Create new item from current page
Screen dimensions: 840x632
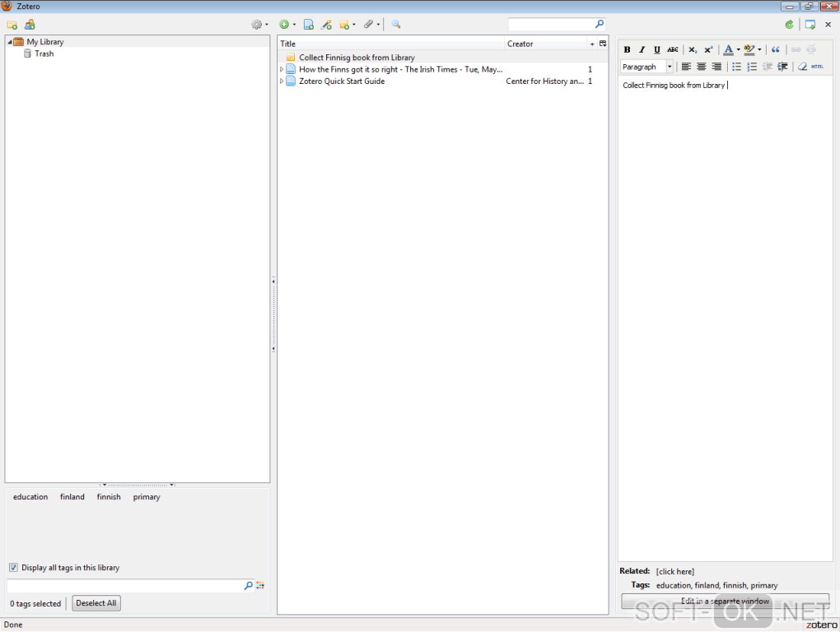coord(309,25)
